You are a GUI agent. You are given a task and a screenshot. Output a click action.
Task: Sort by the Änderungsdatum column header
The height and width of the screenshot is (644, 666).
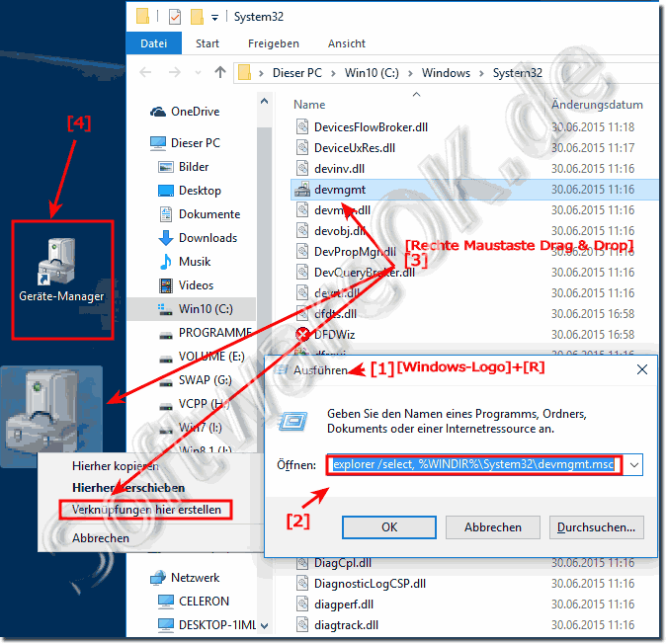coord(597,105)
